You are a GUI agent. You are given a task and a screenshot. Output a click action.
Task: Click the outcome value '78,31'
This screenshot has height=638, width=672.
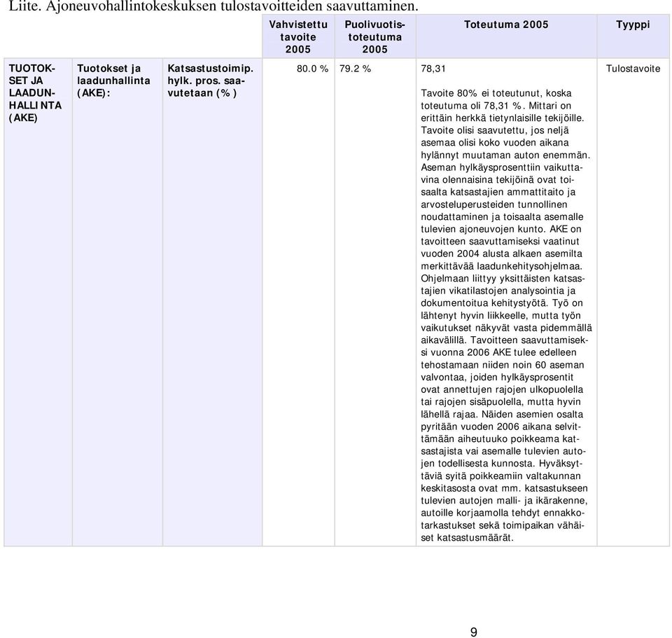(433, 69)
